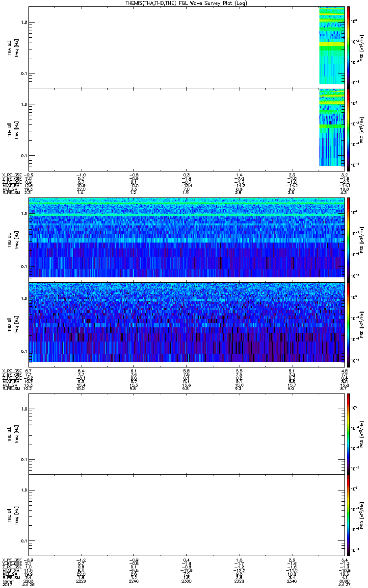Image resolution: width=368 pixels, height=588 pixels.
Task: Click the plot title "THEMIS(THA,THD,THE) FGL Wave Survey Plot (Log)"
Action: 186,3
